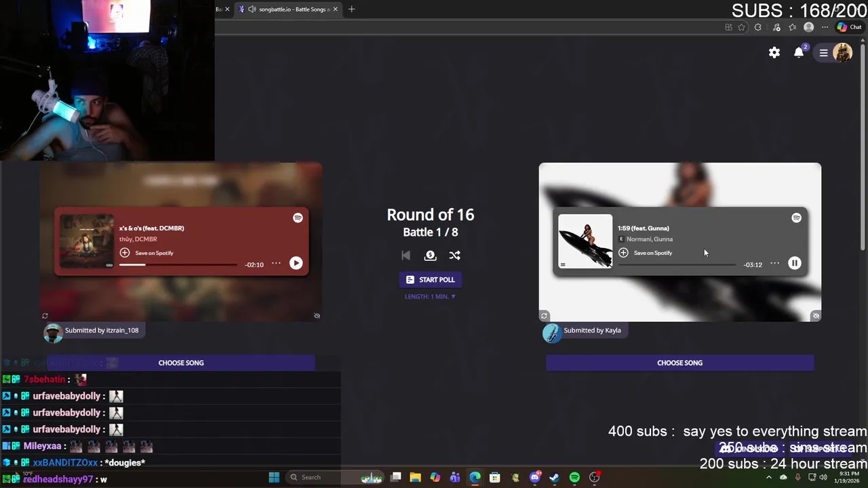
Task: Refresh the left song embed
Action: pyautogui.click(x=45, y=316)
